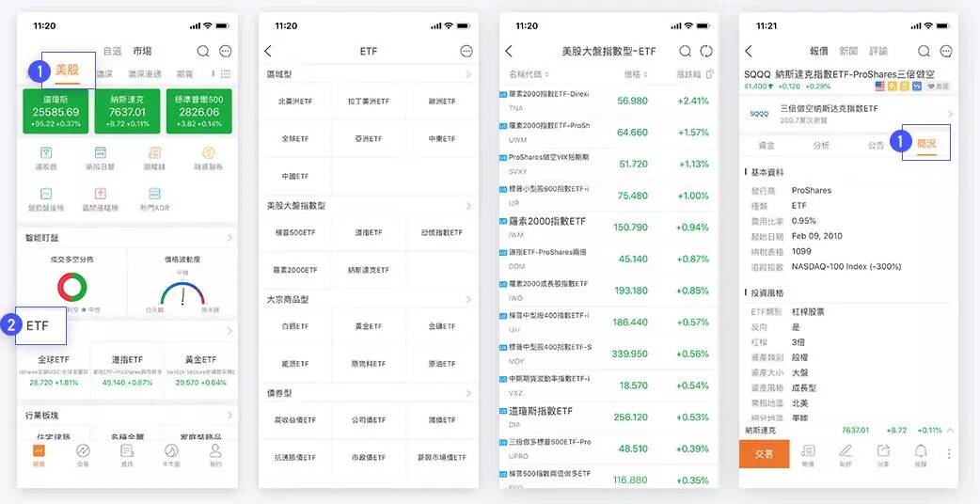Open the pie-chart community icon in bottom navigation

171,451
